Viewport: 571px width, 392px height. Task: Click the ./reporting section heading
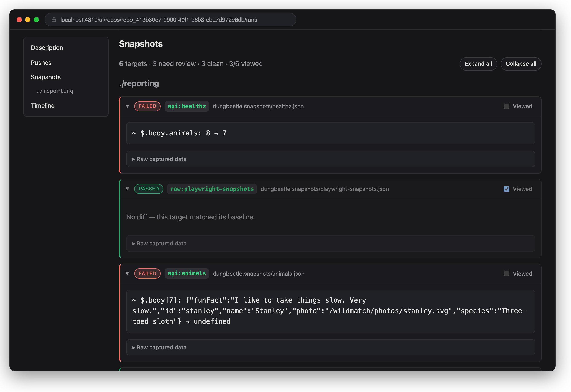pyautogui.click(x=139, y=84)
